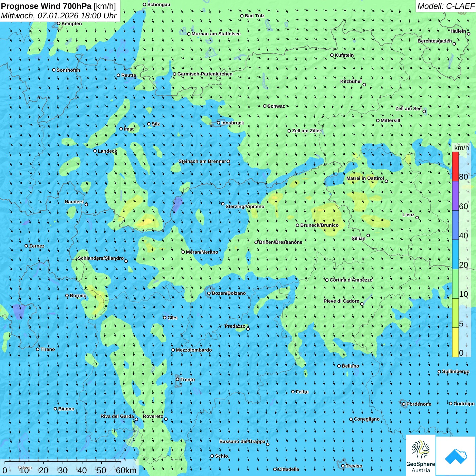Click the Cles city label
Viewport: 476px width, 476px height.
click(172, 318)
